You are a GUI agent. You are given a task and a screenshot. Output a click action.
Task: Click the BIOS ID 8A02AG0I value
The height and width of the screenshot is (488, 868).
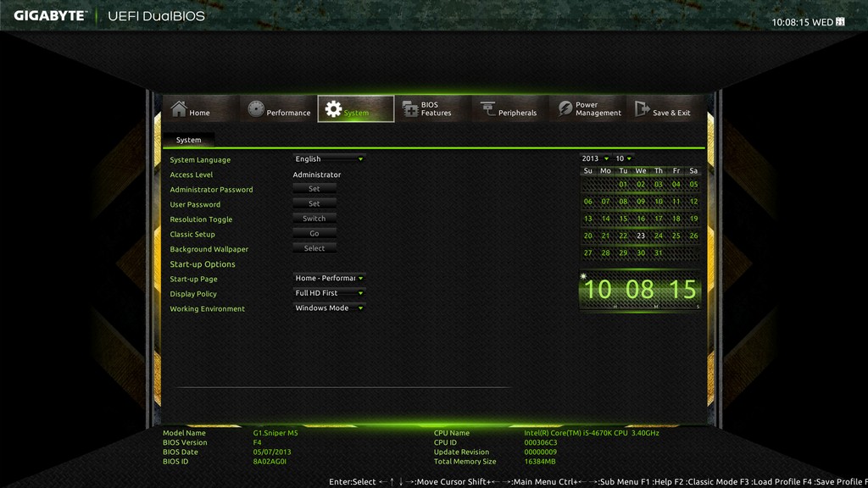270,461
